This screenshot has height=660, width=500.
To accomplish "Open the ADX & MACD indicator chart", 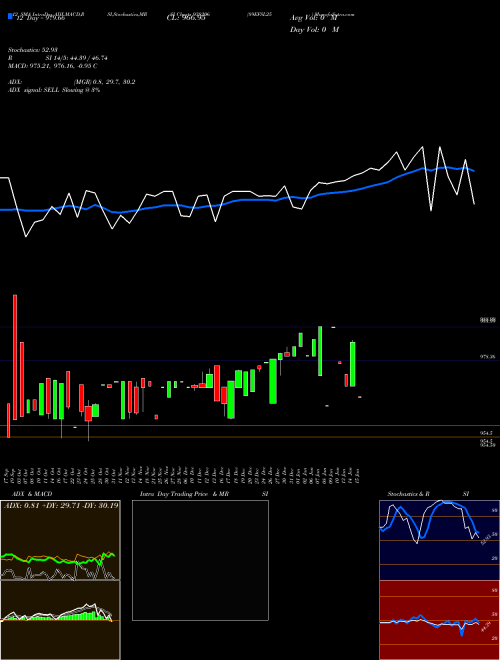I will pos(60,580).
